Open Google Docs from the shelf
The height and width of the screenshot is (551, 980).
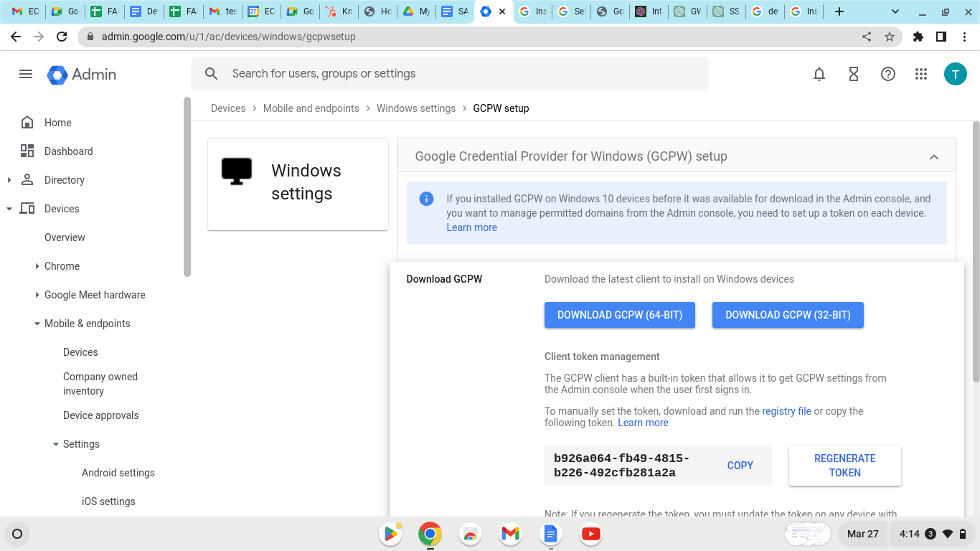[x=550, y=534]
